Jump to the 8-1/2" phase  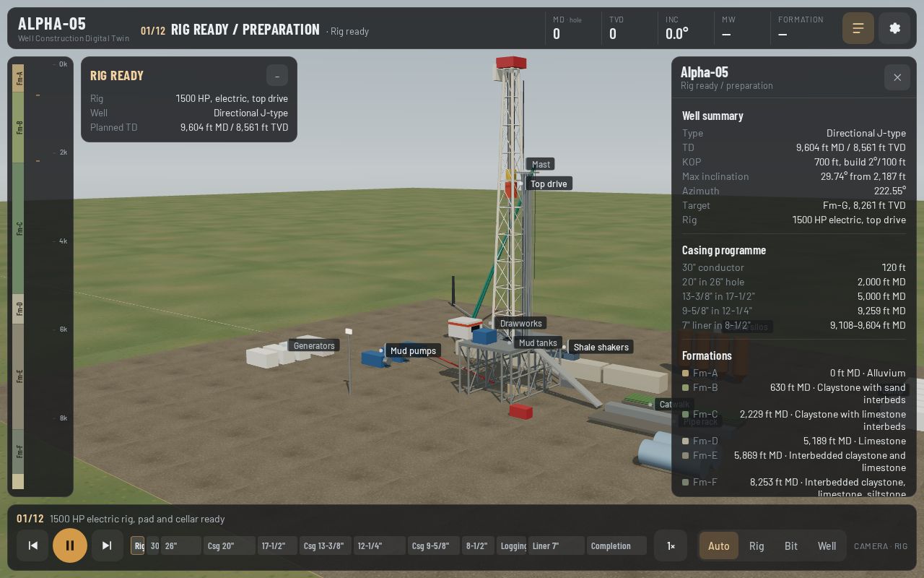tap(479, 545)
